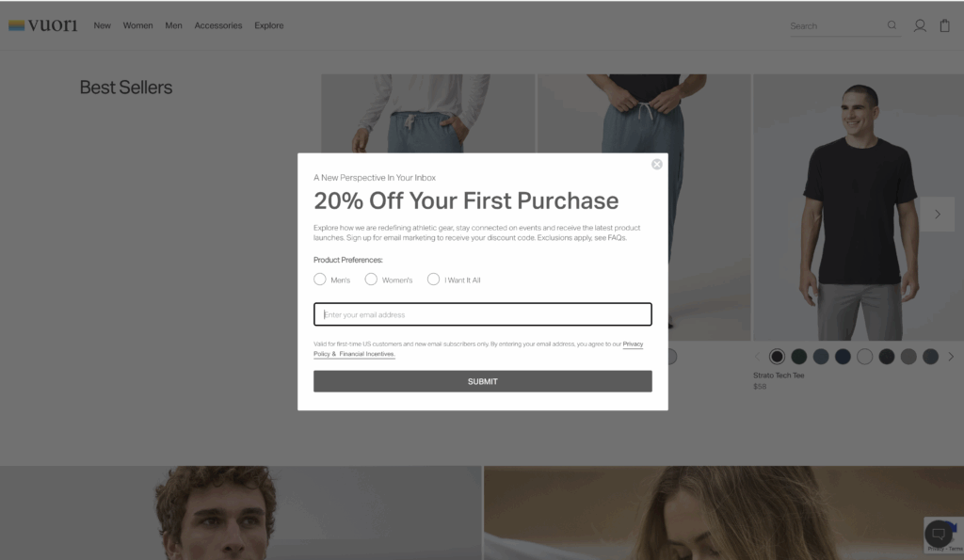Close the 20% off popup
This screenshot has height=560, width=964.
tap(656, 164)
